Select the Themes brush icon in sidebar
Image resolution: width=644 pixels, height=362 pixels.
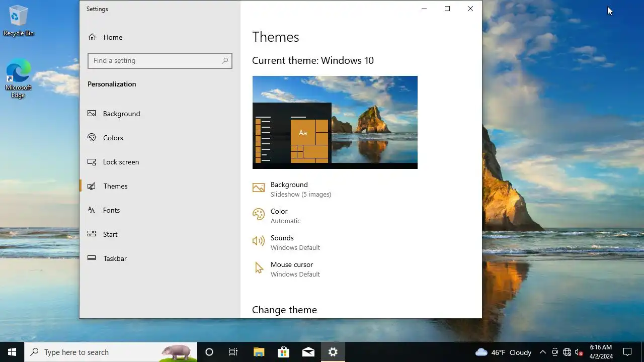point(92,186)
